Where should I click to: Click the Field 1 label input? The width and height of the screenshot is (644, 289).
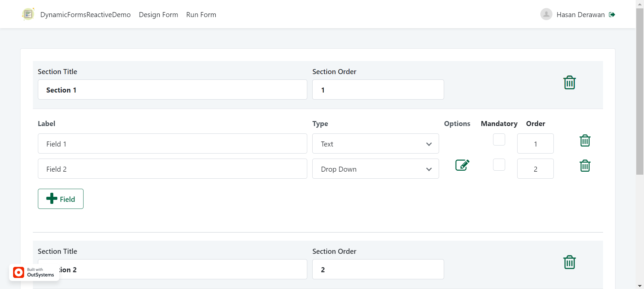point(172,143)
